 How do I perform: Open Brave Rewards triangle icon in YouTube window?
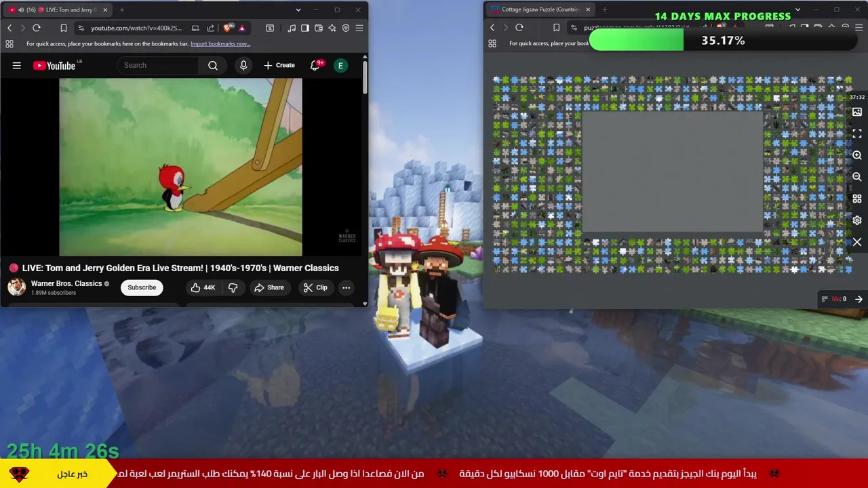tap(242, 28)
